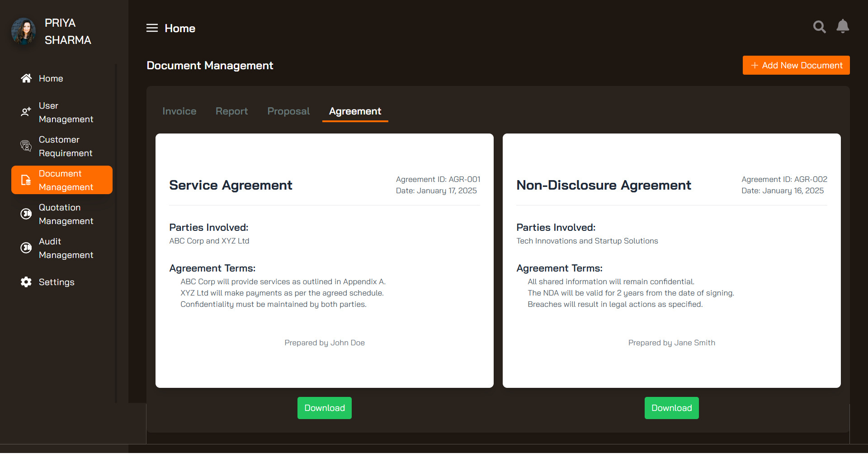
Task: Go to Home in sidebar
Action: point(62,78)
